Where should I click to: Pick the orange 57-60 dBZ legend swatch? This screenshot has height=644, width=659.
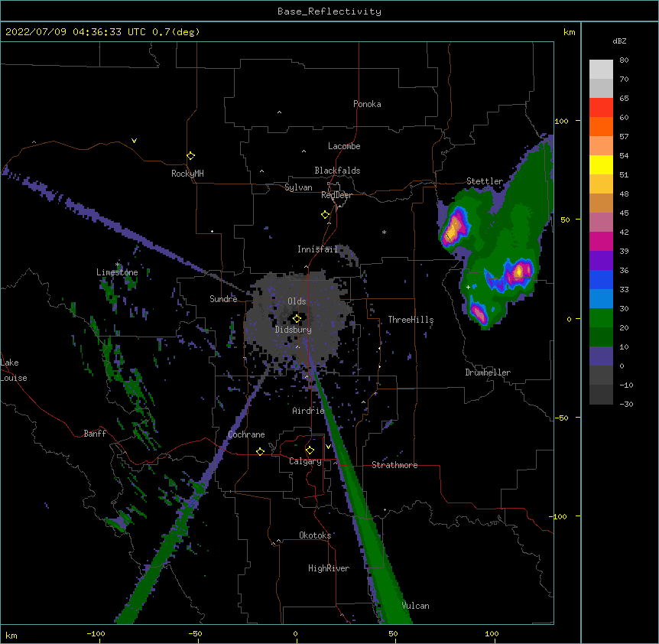point(601,126)
